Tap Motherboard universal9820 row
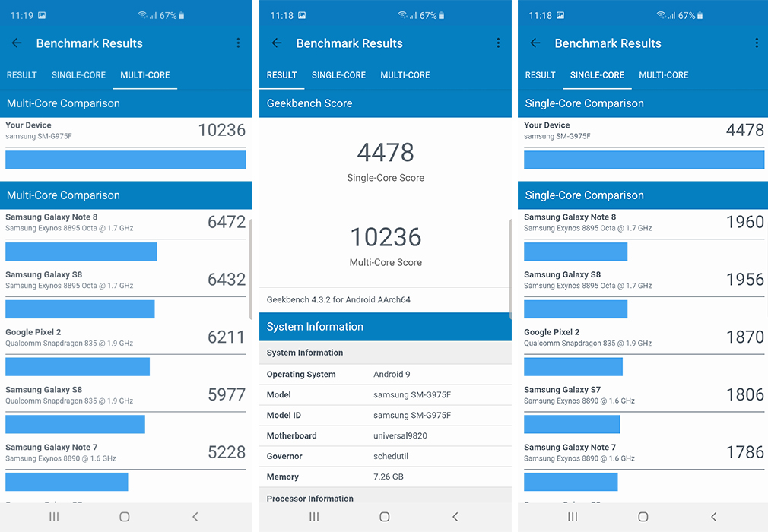This screenshot has width=768, height=532. click(386, 435)
